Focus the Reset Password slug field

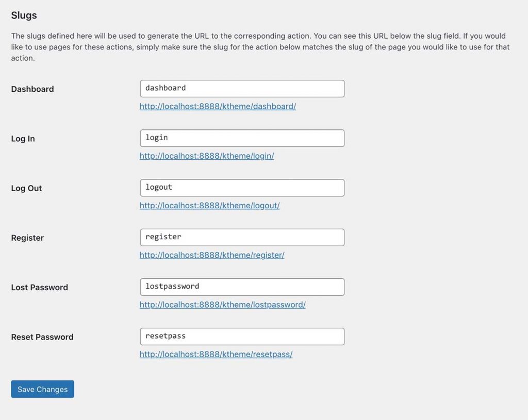pyautogui.click(x=242, y=337)
